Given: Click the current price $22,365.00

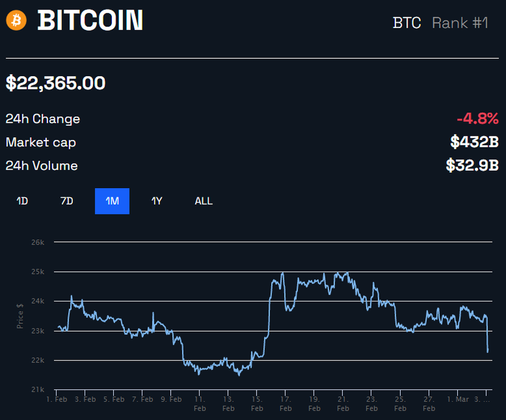Looking at the screenshot, I should coord(55,83).
